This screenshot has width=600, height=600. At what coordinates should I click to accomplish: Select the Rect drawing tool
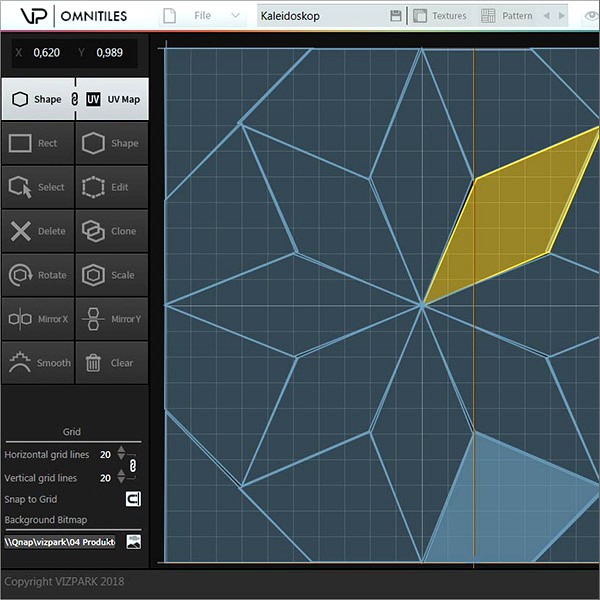[x=37, y=143]
